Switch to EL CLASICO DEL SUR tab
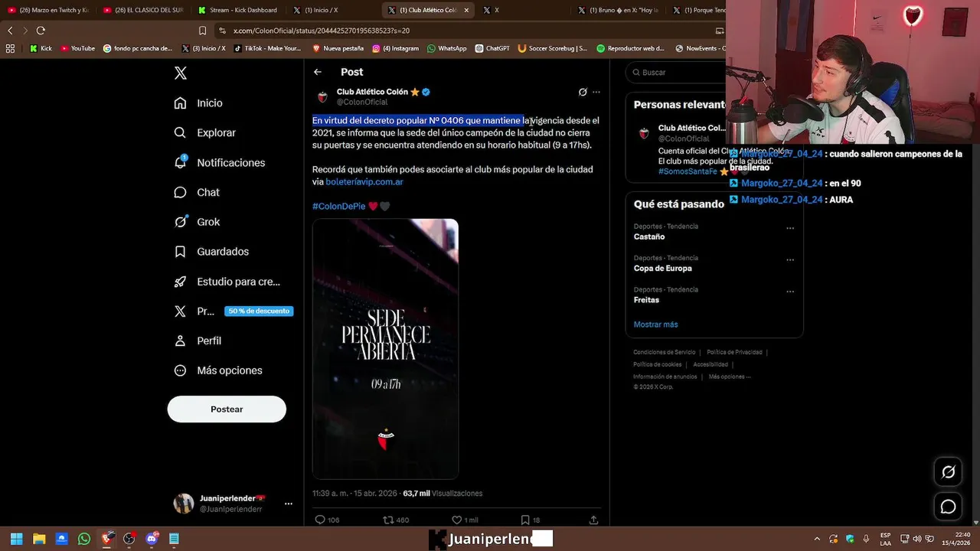Screen dimensions: 980x551 (144, 10)
